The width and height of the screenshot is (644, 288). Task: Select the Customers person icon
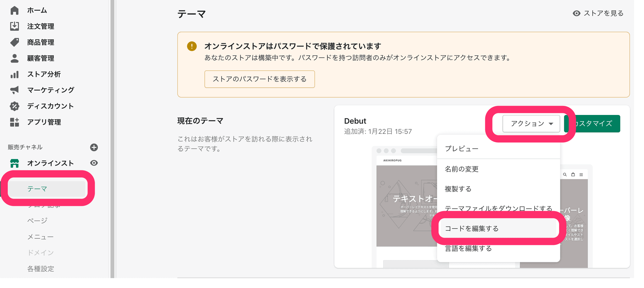coord(14,58)
